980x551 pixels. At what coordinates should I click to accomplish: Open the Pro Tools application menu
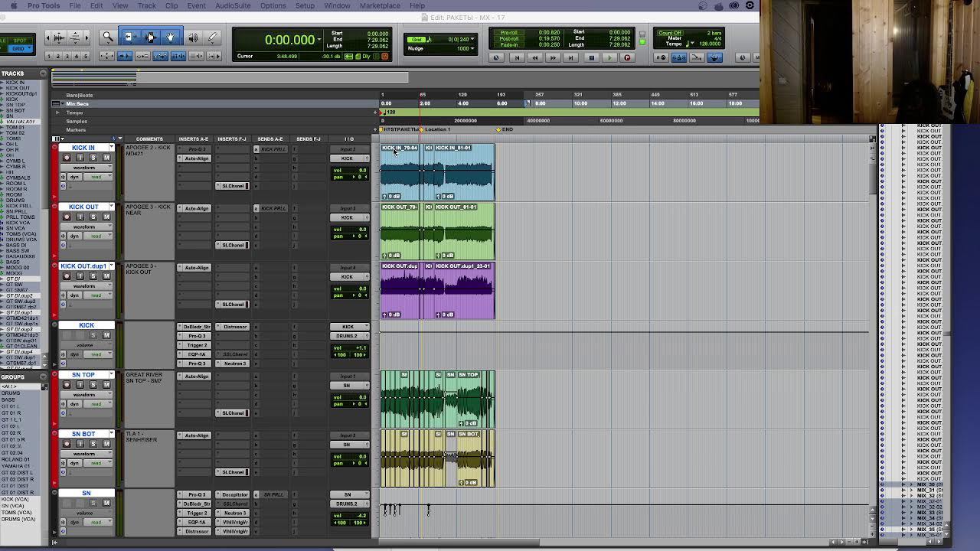point(44,5)
